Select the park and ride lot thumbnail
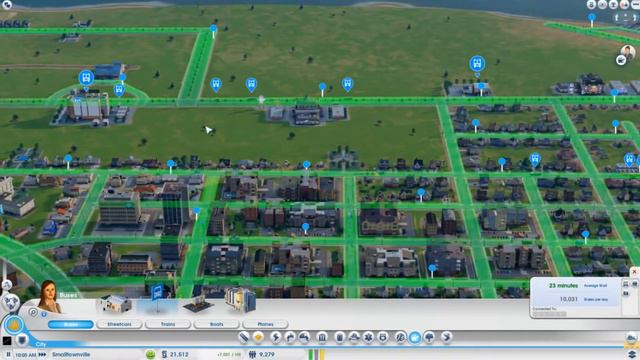 point(198,304)
